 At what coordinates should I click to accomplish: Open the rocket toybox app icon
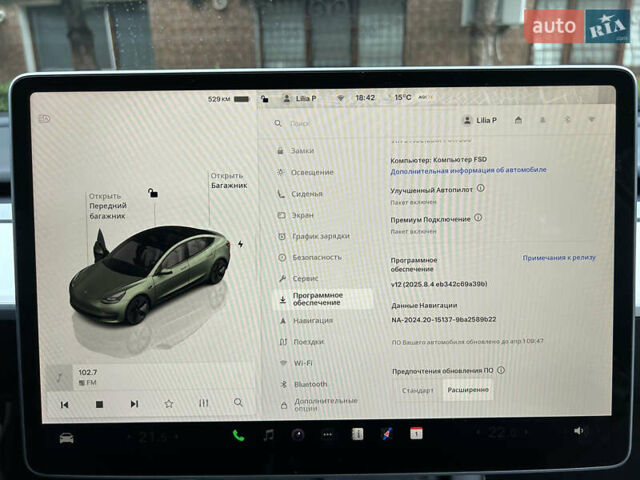387,433
